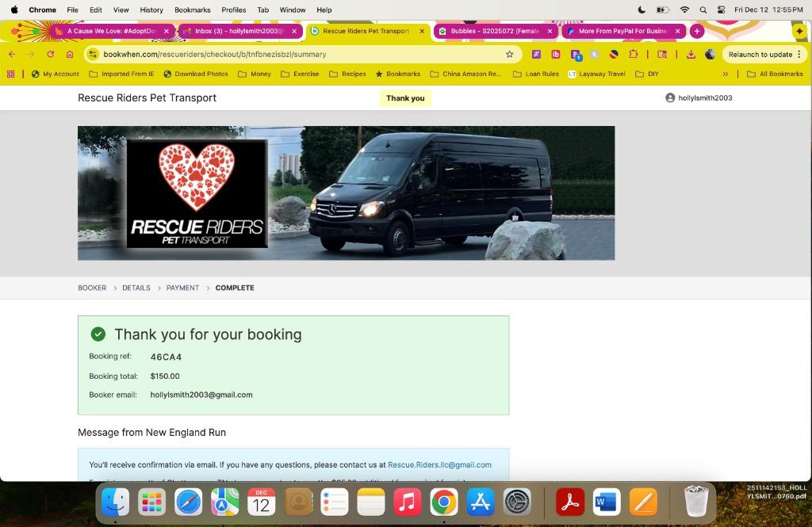
Task: Open the Recipes bookmark folder
Action: [347, 74]
